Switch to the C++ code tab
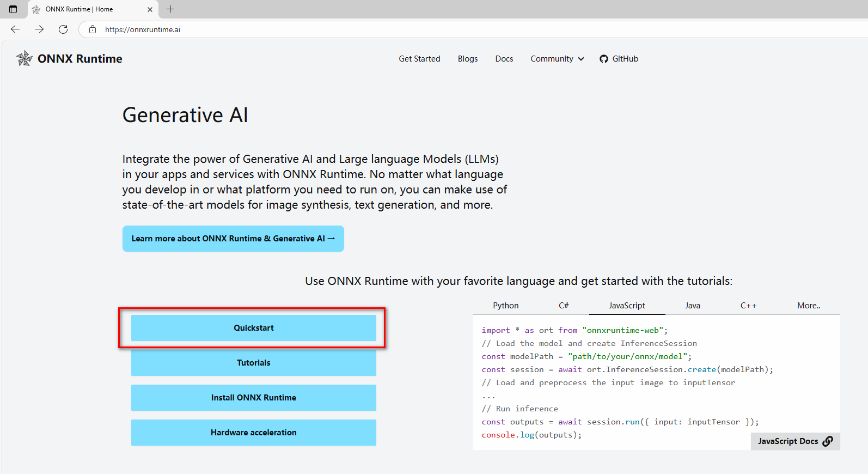The image size is (868, 474). [748, 306]
